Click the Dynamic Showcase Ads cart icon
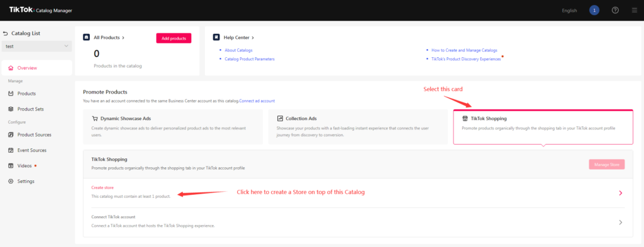Screen dimensions: 644x247 [95, 119]
